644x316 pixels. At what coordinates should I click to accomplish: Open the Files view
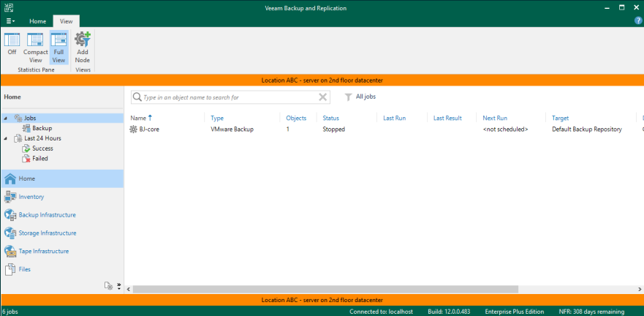coord(25,269)
